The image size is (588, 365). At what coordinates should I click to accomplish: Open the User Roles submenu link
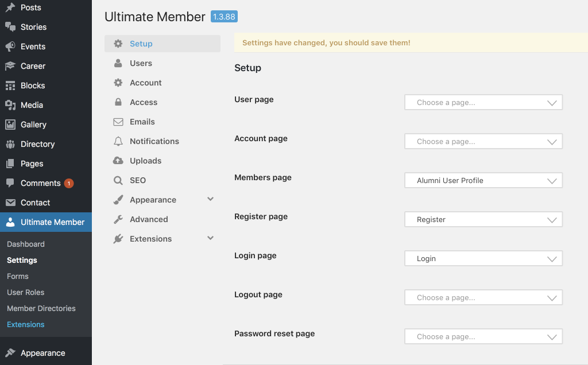click(25, 292)
